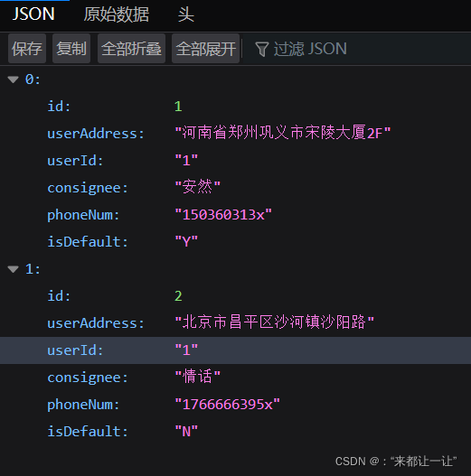This screenshot has width=471, height=476.
Task: Select consignee value "安然"
Action: point(197,187)
